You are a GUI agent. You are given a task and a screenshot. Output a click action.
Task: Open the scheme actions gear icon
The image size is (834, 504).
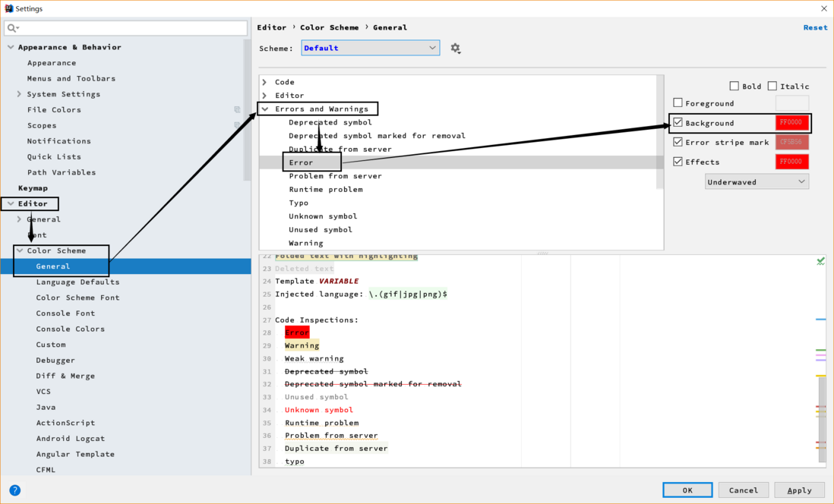click(455, 49)
